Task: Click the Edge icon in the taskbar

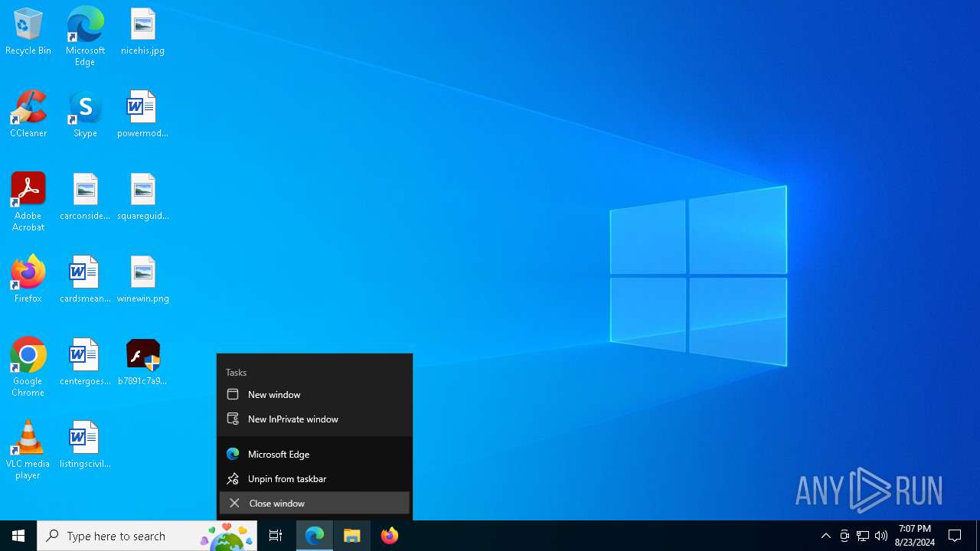Action: click(315, 536)
